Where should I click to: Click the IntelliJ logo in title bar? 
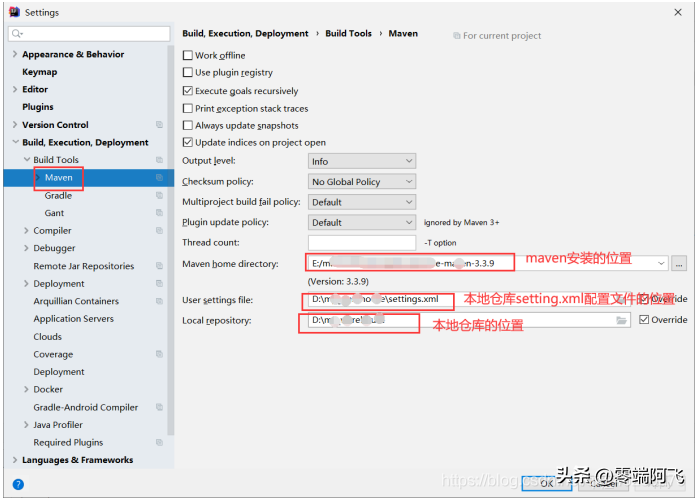click(x=14, y=12)
